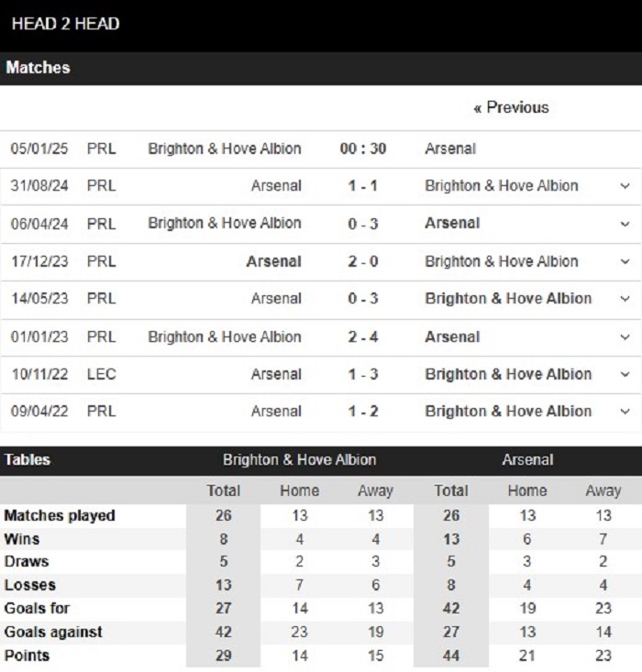Open Arsenal team in the 05/01/25 fixture

450,149
